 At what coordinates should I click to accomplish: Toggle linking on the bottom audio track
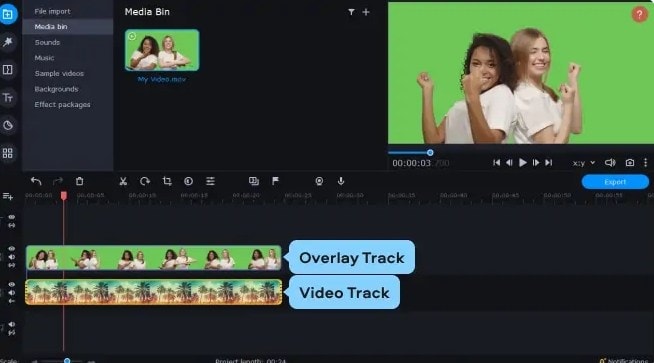(x=12, y=333)
